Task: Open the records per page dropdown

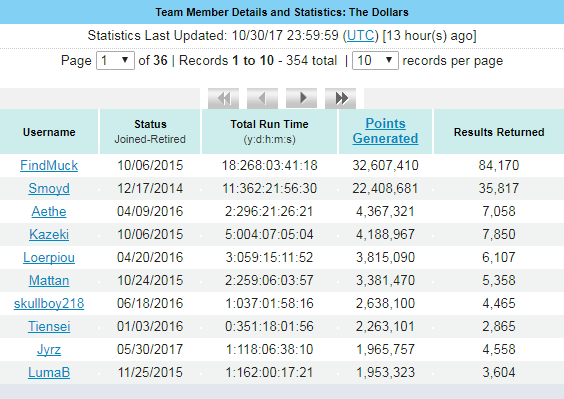Action: click(x=375, y=60)
